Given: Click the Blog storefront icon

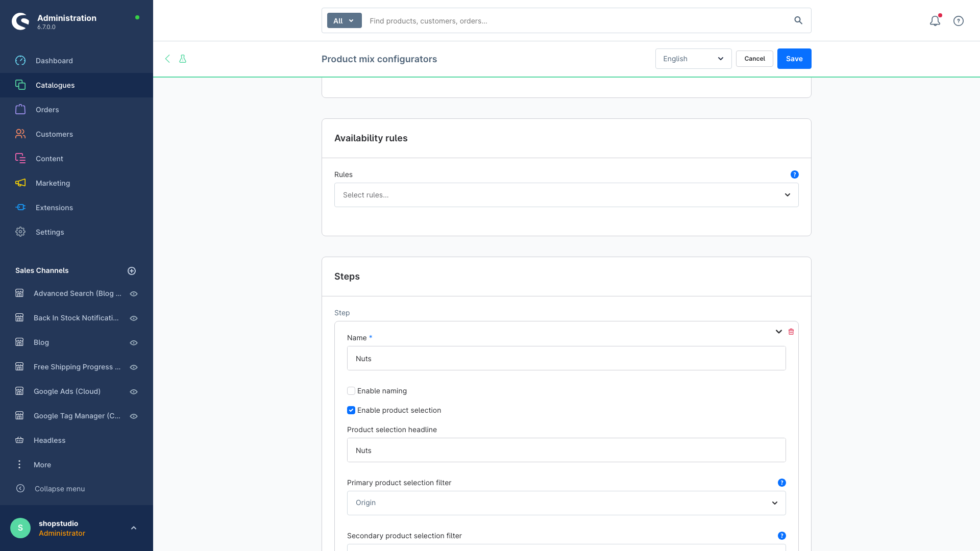Looking at the screenshot, I should pyautogui.click(x=19, y=342).
